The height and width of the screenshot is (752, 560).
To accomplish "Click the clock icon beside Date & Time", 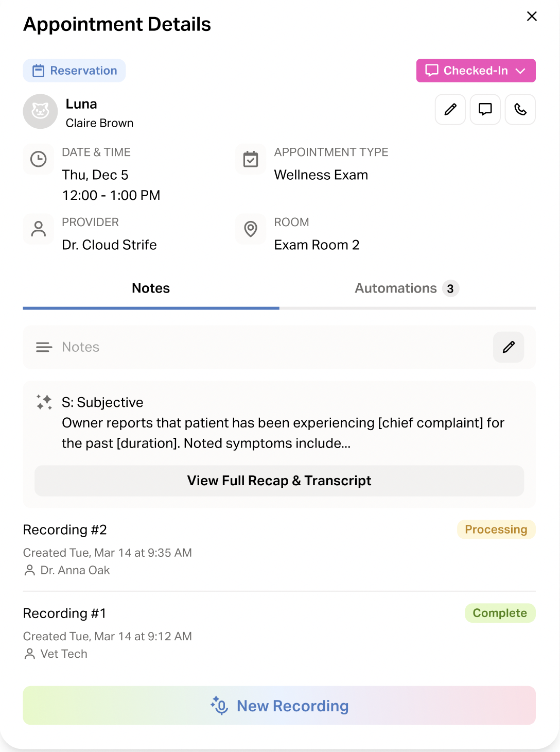I will [x=39, y=159].
